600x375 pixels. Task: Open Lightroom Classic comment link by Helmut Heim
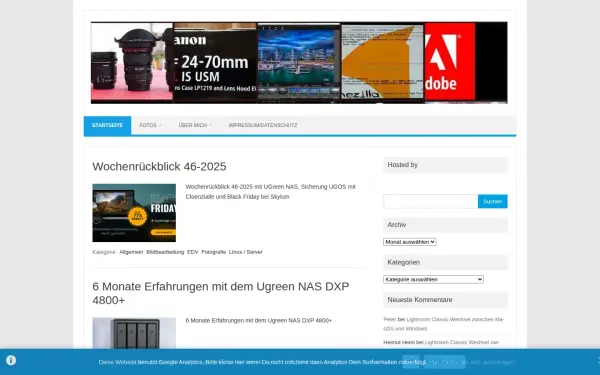pos(462,342)
